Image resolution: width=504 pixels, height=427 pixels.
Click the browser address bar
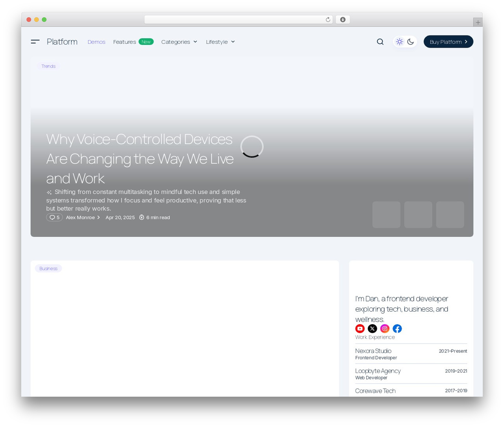239,20
